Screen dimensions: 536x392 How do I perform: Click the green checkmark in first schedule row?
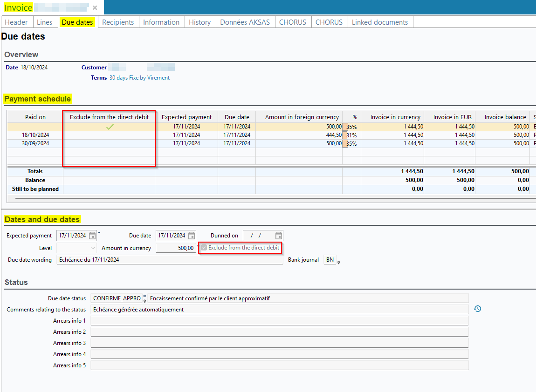pos(110,127)
